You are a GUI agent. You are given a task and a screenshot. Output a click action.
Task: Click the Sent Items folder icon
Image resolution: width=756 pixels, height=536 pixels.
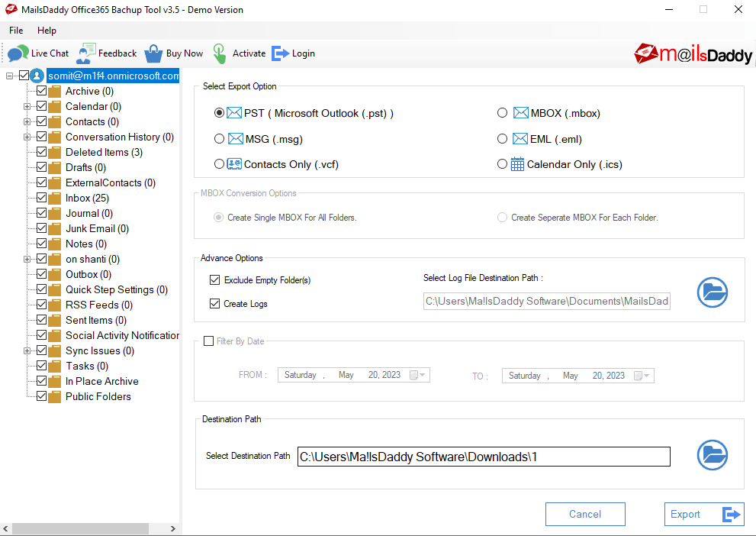[x=54, y=321]
